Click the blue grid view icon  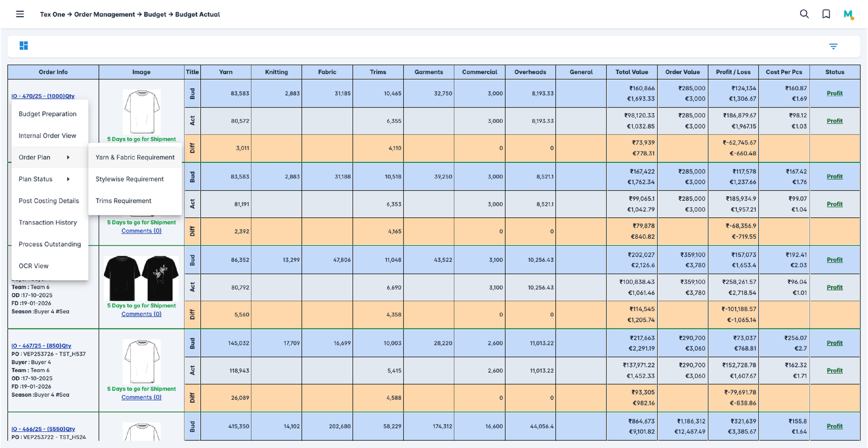click(23, 46)
